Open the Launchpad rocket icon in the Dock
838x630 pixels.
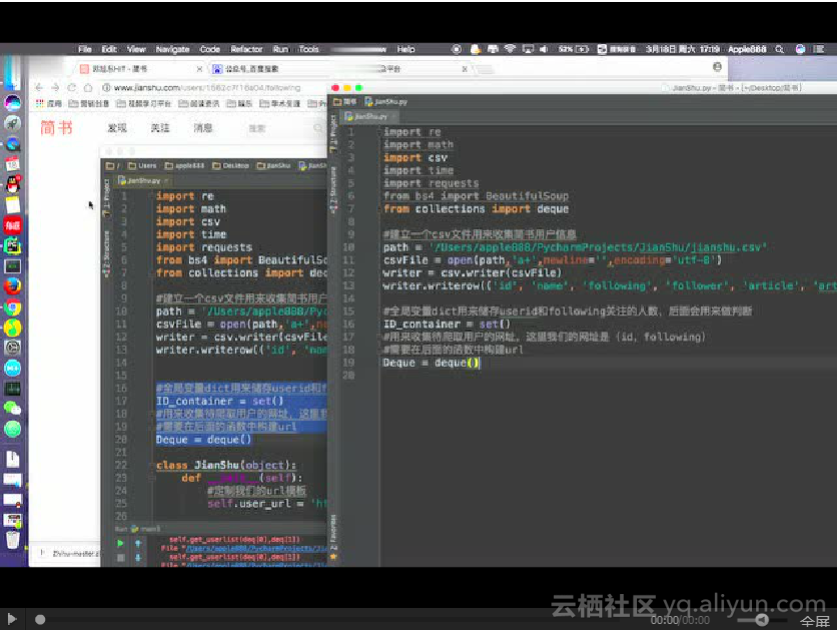click(12, 123)
